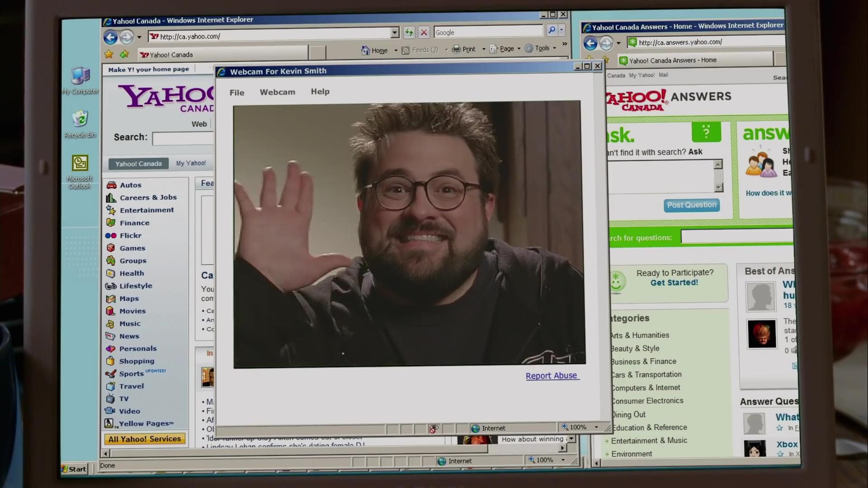This screenshot has height=488, width=868.
Task: Click the Back arrow in Yahoo! Canada window
Action: (110, 37)
